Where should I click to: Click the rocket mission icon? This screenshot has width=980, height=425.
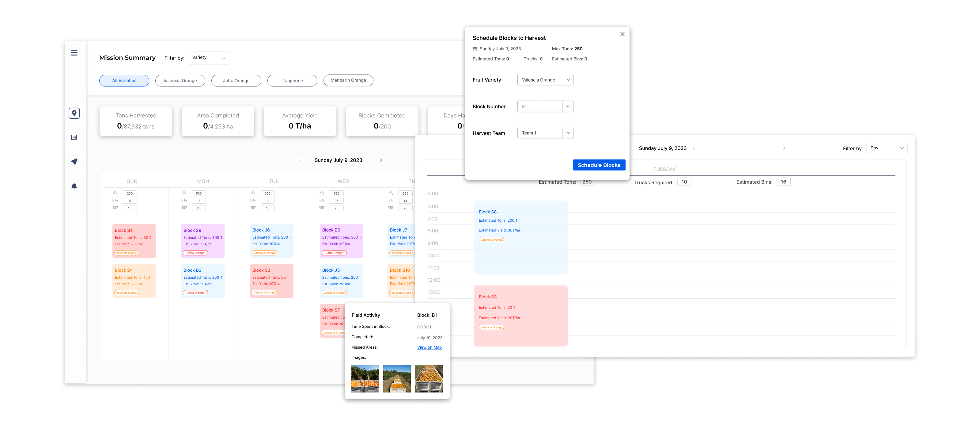coord(74,162)
